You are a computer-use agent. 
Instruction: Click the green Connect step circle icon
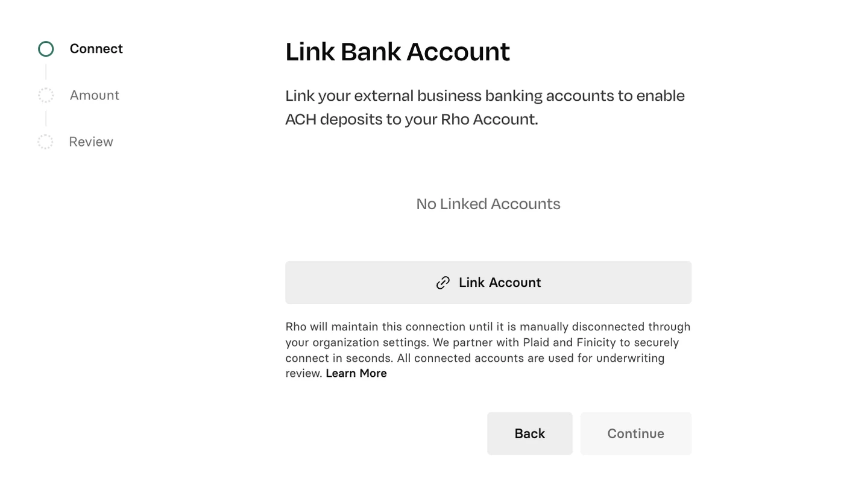(46, 49)
